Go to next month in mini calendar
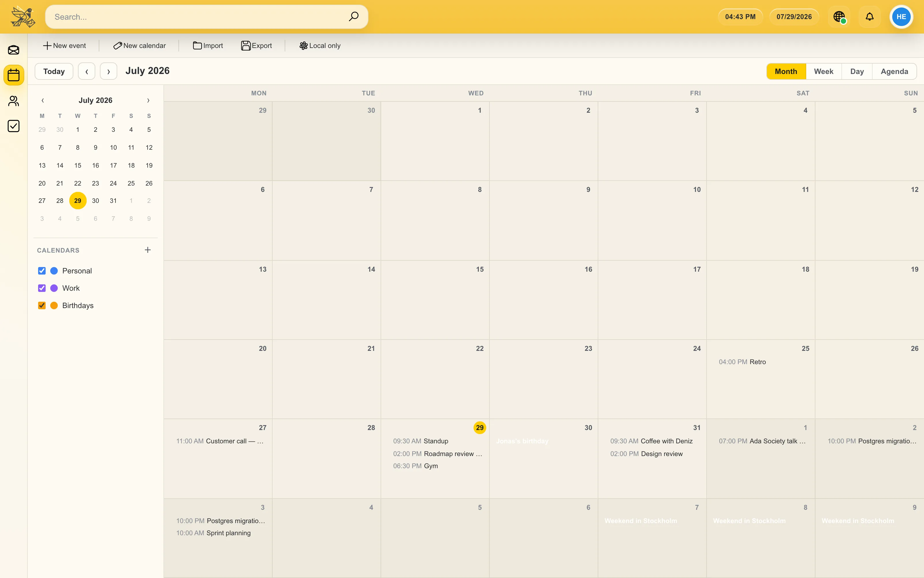The width and height of the screenshot is (924, 578). 148,101
